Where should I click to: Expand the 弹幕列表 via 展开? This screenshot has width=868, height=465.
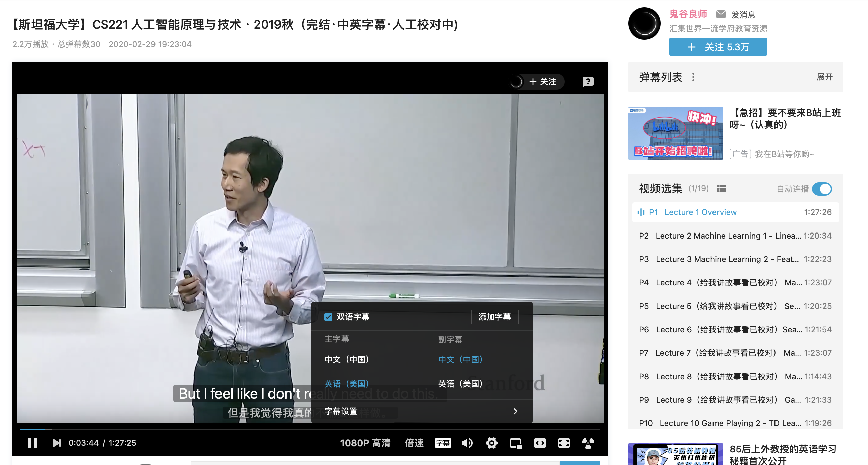[x=825, y=77]
